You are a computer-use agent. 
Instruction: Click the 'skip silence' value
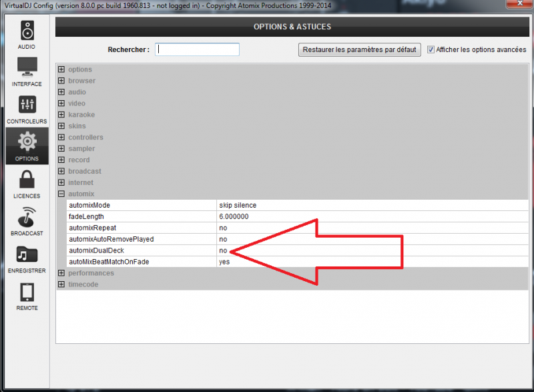click(238, 206)
